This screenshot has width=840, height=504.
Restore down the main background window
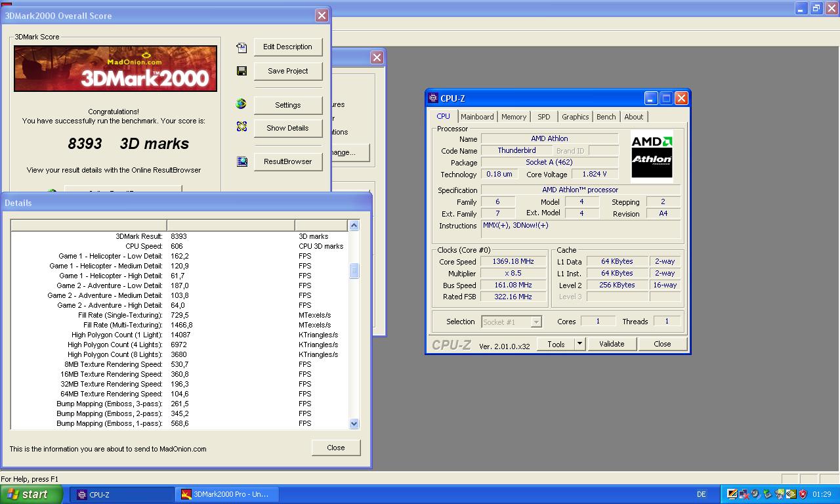pos(816,9)
